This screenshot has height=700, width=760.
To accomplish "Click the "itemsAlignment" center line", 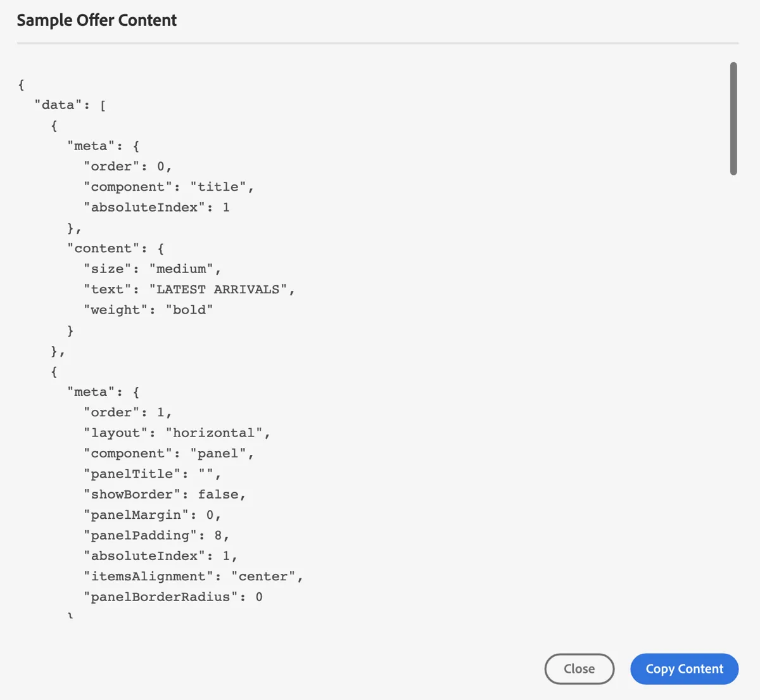I will click(x=193, y=576).
